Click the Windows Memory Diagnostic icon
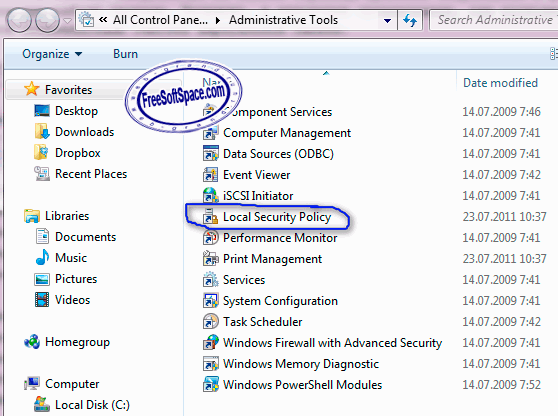558x416 pixels. [211, 364]
